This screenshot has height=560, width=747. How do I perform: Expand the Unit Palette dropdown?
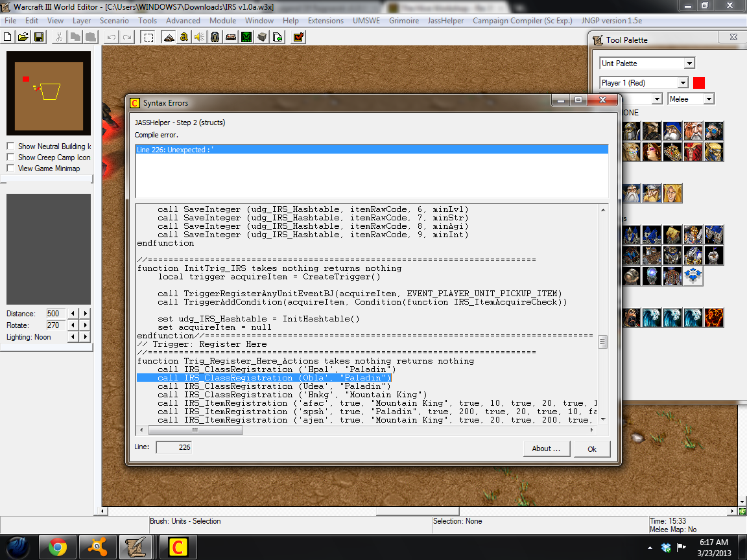tap(689, 64)
